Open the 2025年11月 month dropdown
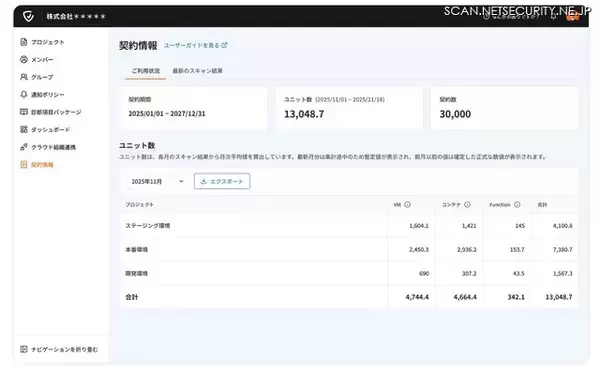Screen dimensions: 600x374 pos(157,181)
